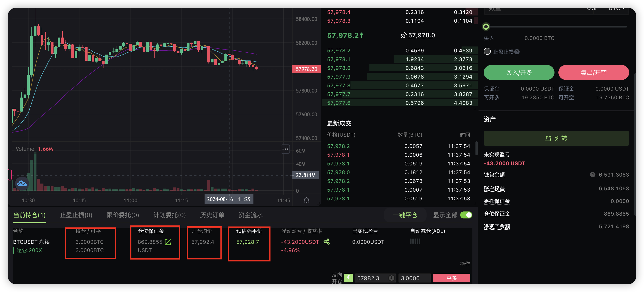Click the 划转 transfer button
Image resolution: width=644 pixels, height=292 pixels.
pyautogui.click(x=556, y=139)
